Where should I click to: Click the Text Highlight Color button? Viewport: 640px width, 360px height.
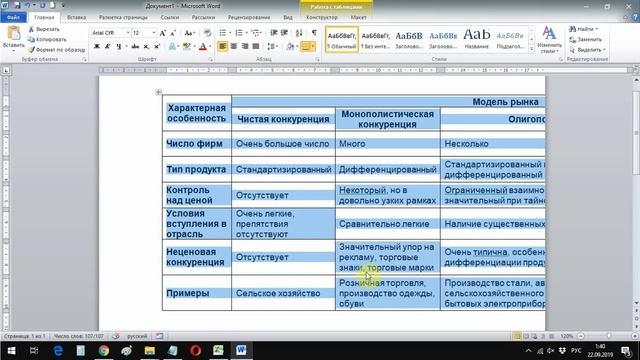click(x=187, y=47)
